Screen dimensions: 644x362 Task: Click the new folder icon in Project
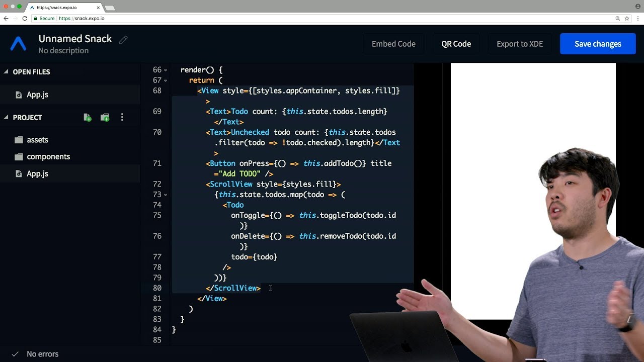(105, 118)
